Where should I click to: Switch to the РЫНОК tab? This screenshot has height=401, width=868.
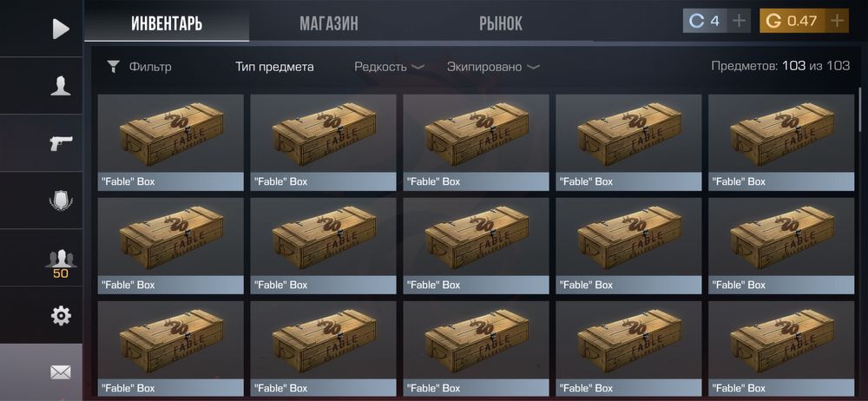point(501,23)
